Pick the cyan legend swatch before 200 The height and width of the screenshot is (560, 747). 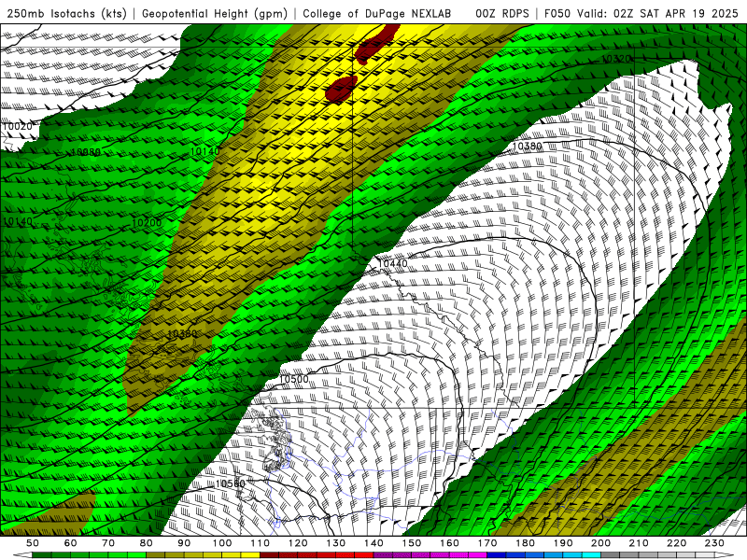tap(592, 555)
